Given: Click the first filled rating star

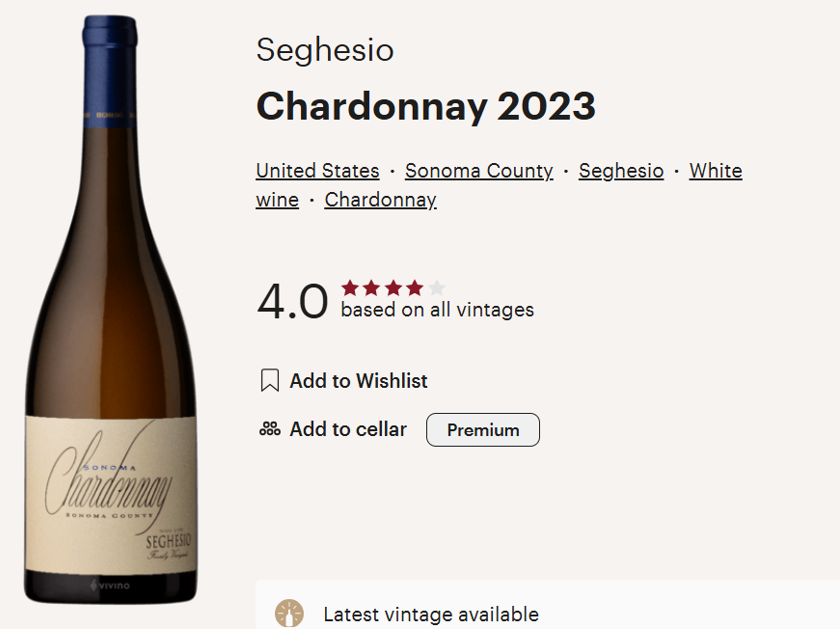Looking at the screenshot, I should [352, 287].
